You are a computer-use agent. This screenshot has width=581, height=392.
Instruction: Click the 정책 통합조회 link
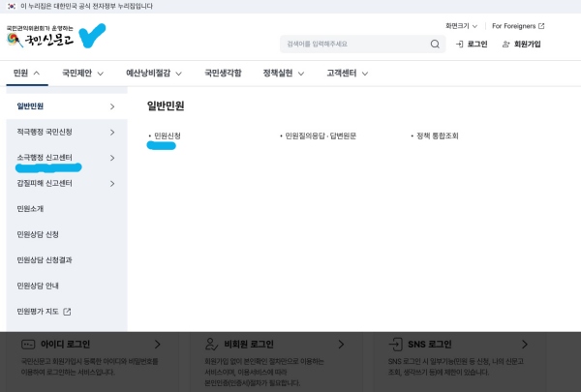coord(438,136)
